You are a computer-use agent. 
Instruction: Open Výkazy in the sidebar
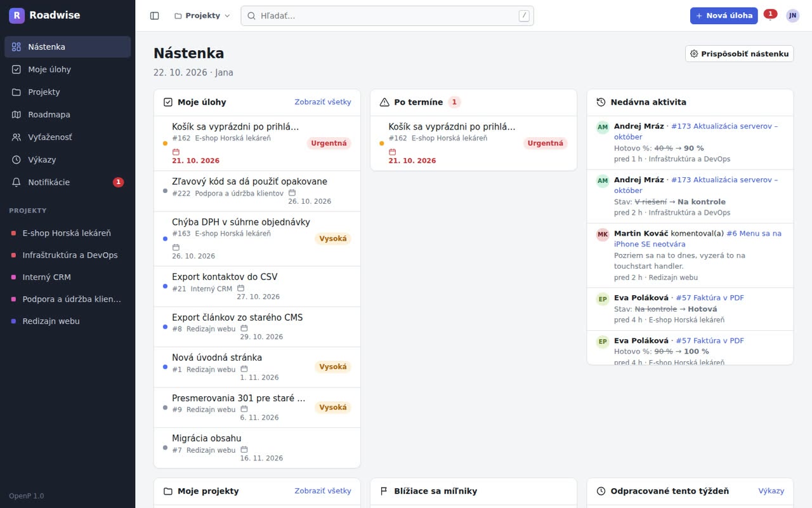point(68,160)
